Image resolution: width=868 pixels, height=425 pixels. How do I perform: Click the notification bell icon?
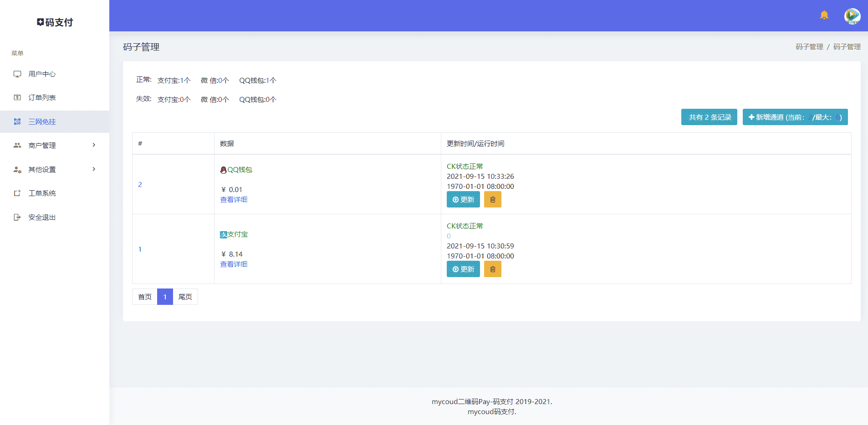pyautogui.click(x=824, y=15)
